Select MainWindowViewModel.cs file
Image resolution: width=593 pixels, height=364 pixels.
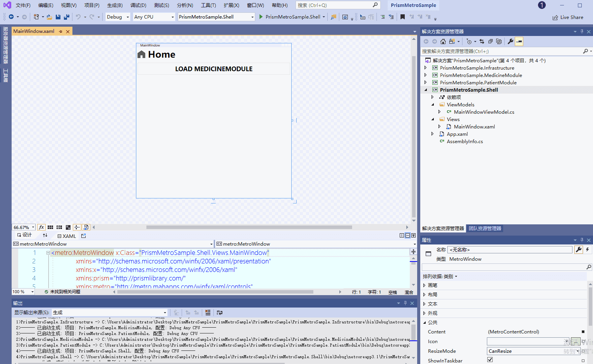(484, 112)
